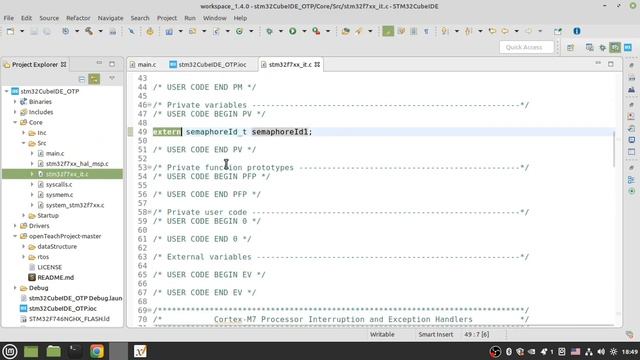This screenshot has height=360, width=640.
Task: Open the Refactor menu
Action: (78, 18)
